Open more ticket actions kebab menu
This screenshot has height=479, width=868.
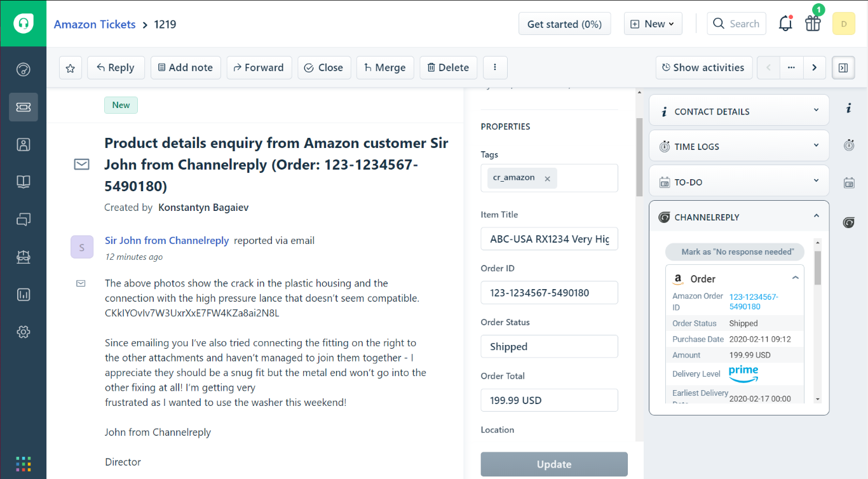pos(495,67)
